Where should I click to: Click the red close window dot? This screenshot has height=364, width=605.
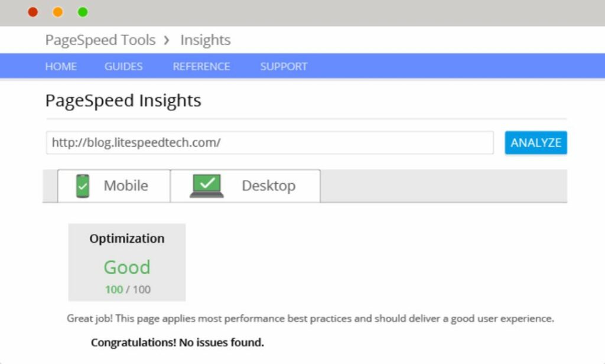point(33,12)
